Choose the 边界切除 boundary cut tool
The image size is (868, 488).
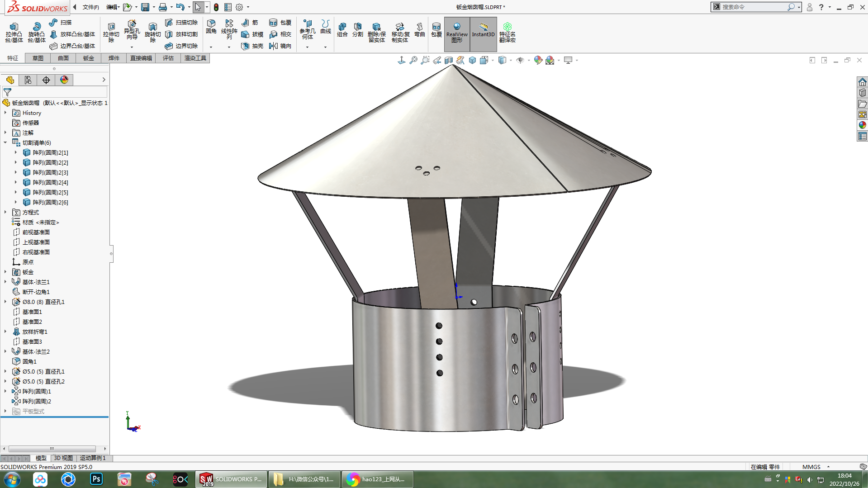click(x=181, y=46)
